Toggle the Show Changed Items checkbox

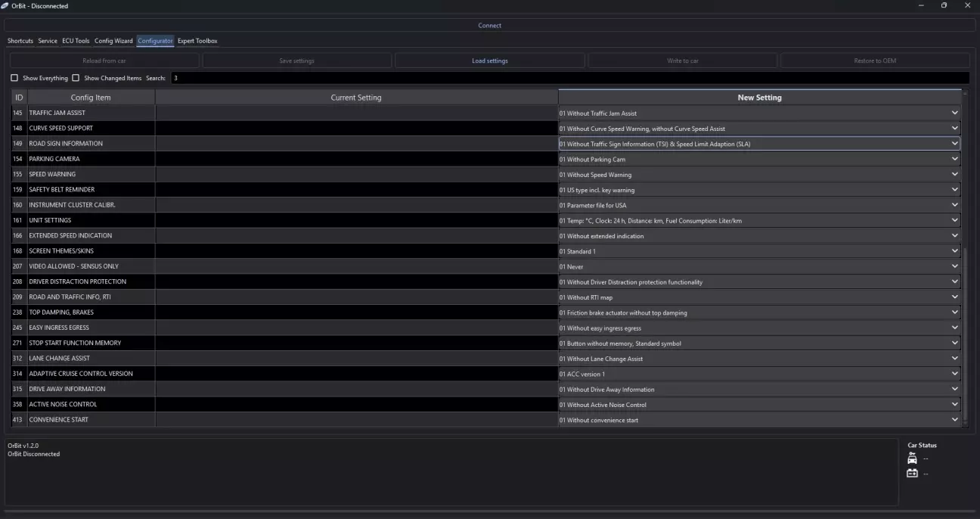pos(76,78)
